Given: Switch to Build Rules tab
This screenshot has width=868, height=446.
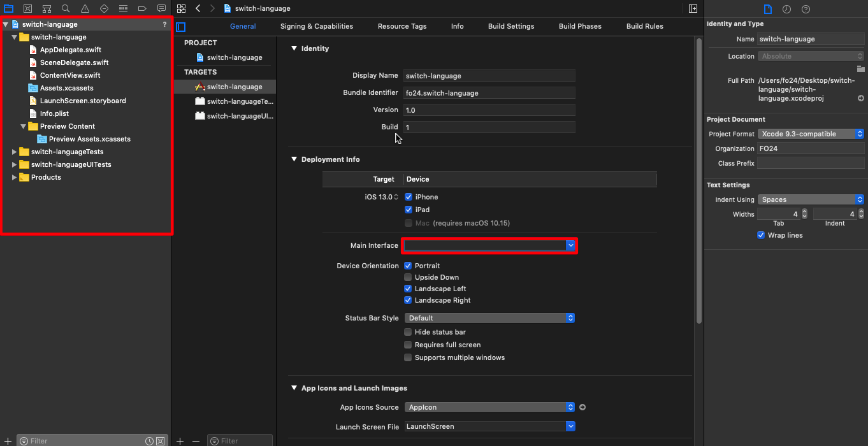Looking at the screenshot, I should point(645,26).
